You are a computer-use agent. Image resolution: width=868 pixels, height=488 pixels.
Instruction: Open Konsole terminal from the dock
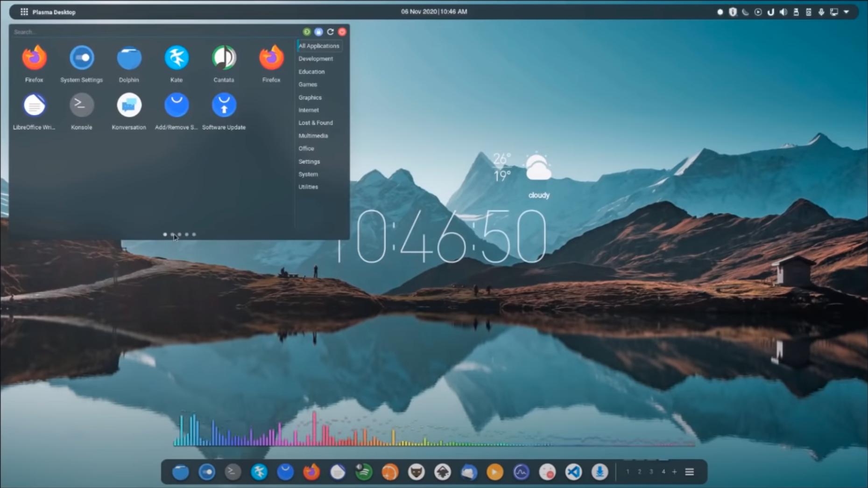coord(232,472)
